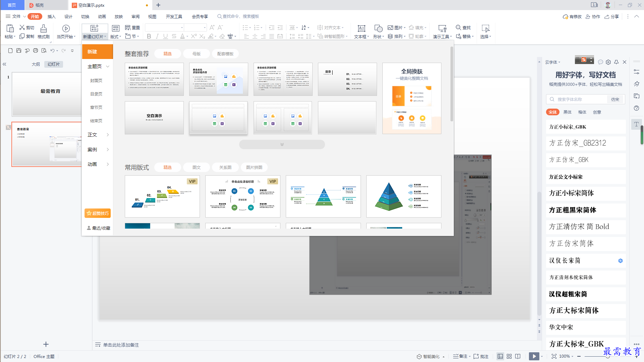Viewport: 644px width, 362px height.
Task: Toggle Strikethrough formatting
Action: 174,36
